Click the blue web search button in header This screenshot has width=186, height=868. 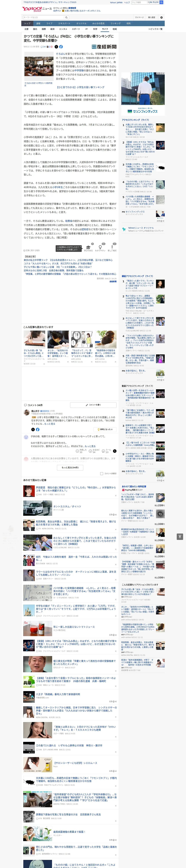coord(161,2)
